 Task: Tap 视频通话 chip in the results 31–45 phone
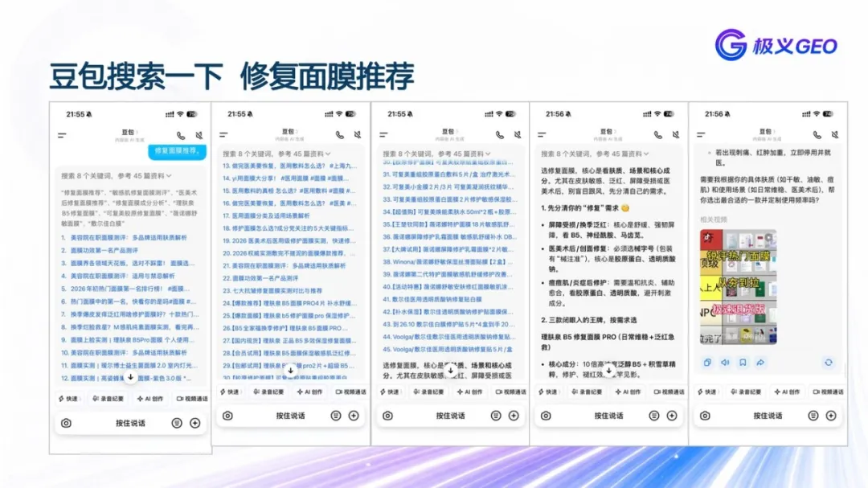pyautogui.click(x=511, y=392)
